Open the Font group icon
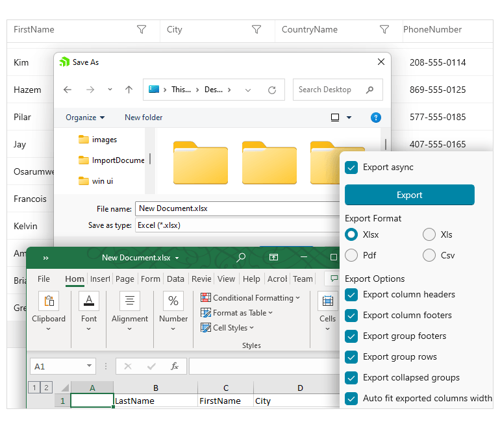 [x=89, y=301]
